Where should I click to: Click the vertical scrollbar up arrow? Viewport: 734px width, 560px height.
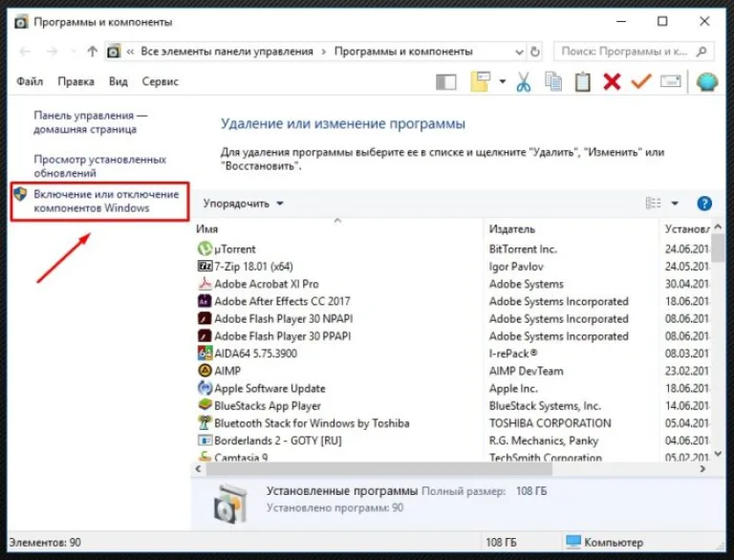pos(718,226)
